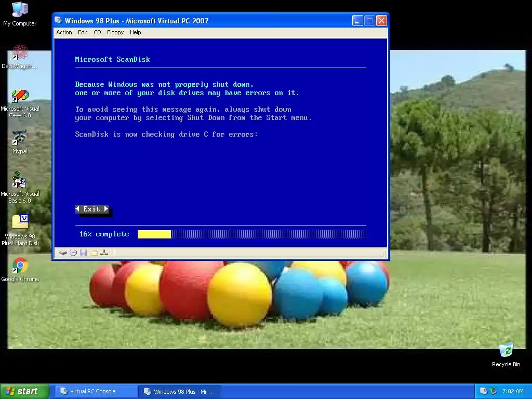532x399 pixels.
Task: Open the CD menu
Action: click(97, 32)
